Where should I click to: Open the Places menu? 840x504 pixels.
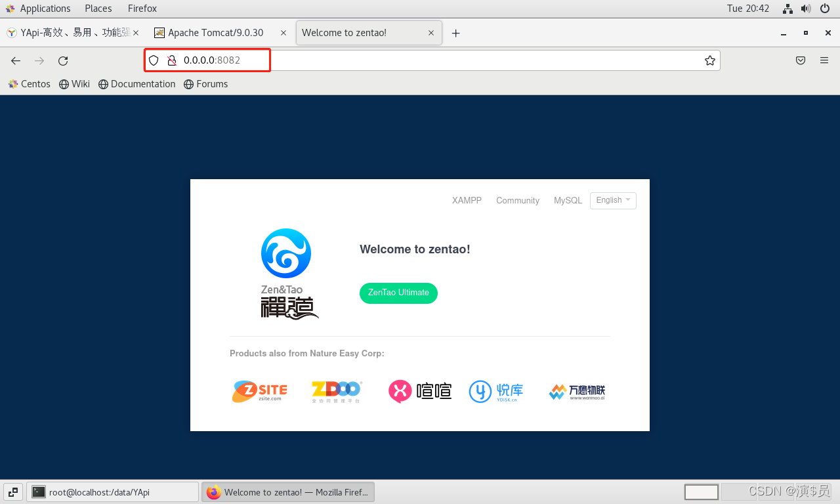point(98,9)
